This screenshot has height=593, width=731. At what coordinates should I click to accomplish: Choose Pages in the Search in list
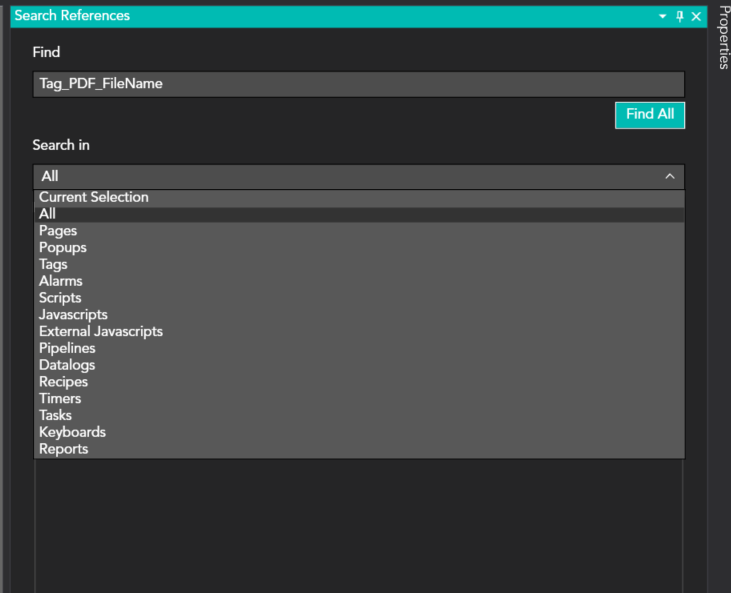58,231
